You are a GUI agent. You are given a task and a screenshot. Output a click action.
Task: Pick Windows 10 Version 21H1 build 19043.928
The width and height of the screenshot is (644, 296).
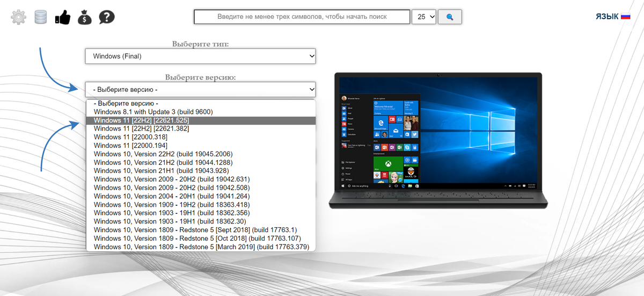coord(201,171)
